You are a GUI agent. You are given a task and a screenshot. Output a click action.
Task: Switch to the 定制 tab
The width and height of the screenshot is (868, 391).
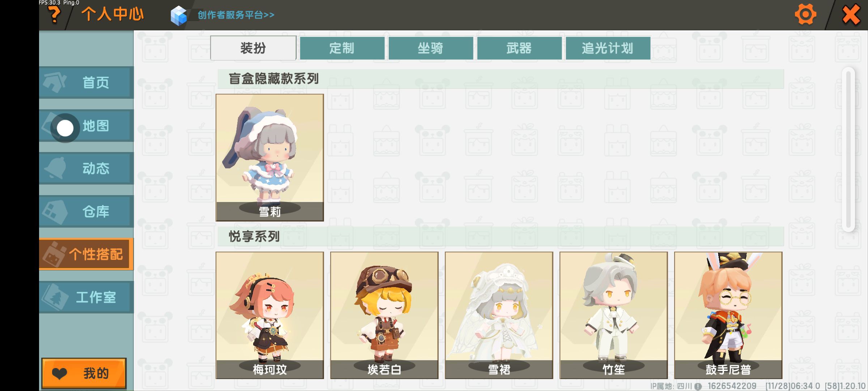[342, 48]
